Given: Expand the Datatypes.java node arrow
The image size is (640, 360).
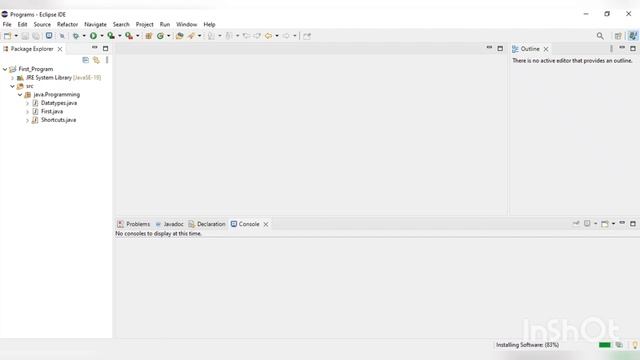Looking at the screenshot, I should (27, 103).
